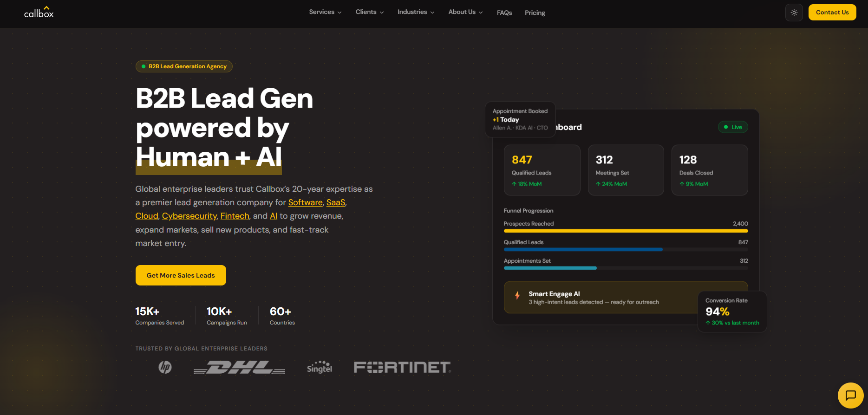The image size is (868, 415).
Task: Expand the About Us dropdown menu
Action: (x=465, y=12)
